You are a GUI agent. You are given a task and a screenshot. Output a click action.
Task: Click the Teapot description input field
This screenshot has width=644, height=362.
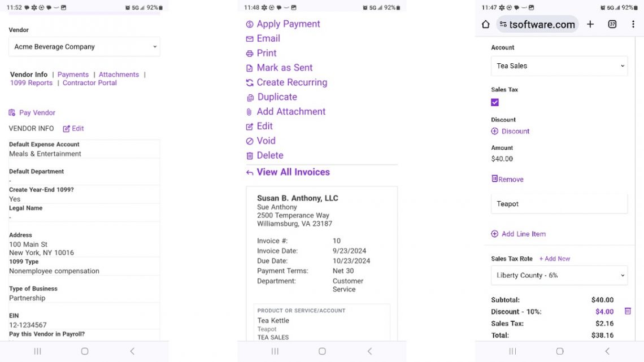(x=559, y=204)
